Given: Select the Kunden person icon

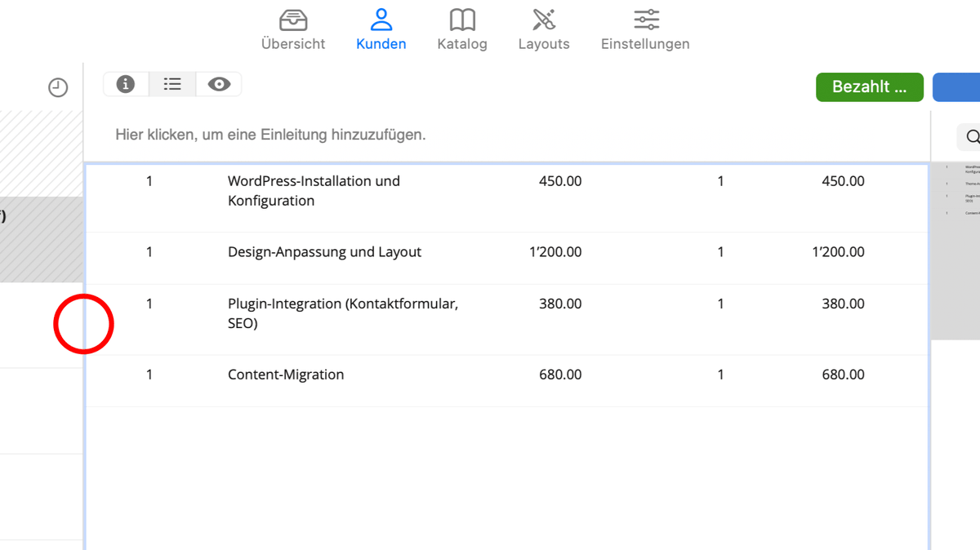Looking at the screenshot, I should [x=381, y=19].
